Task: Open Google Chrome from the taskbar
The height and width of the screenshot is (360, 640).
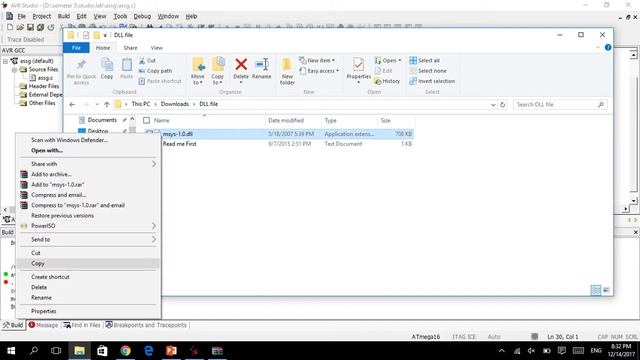Action: [x=126, y=351]
